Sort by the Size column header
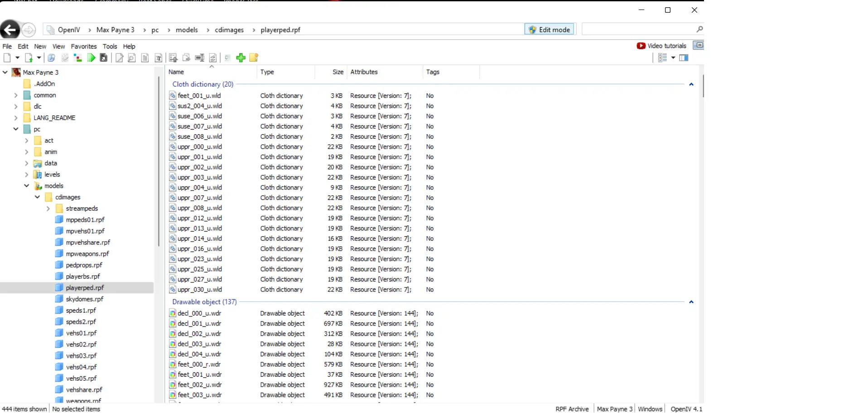868x413 pixels. pos(331,72)
